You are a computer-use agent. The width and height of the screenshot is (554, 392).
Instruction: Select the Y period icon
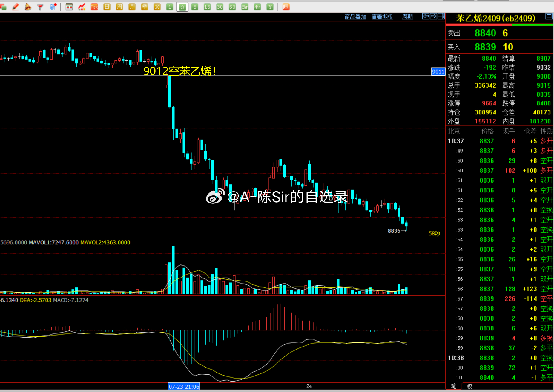click(270, 7)
